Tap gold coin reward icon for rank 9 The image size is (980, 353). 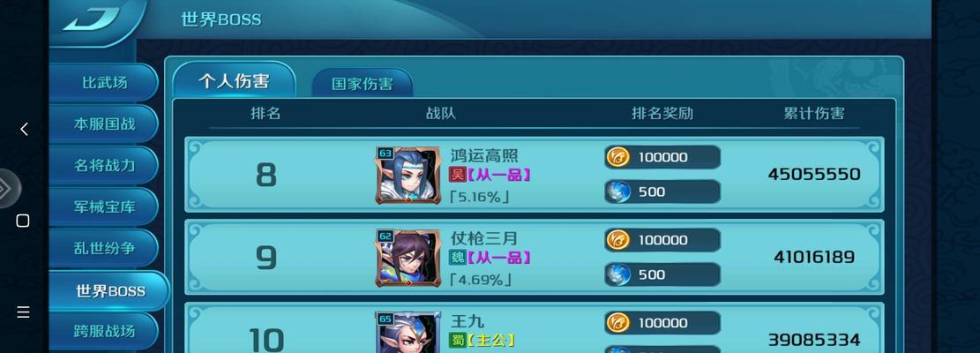pyautogui.click(x=617, y=240)
